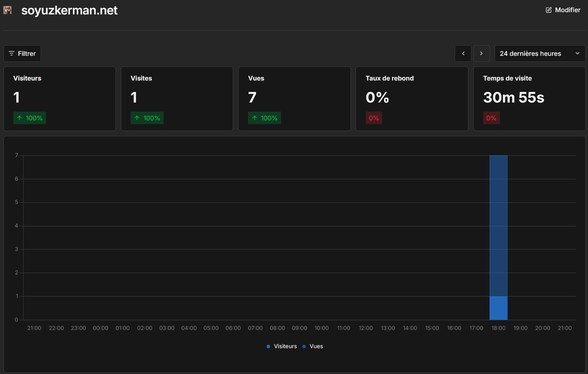Toggle the Vues legend entry
588x374 pixels.
pos(313,346)
